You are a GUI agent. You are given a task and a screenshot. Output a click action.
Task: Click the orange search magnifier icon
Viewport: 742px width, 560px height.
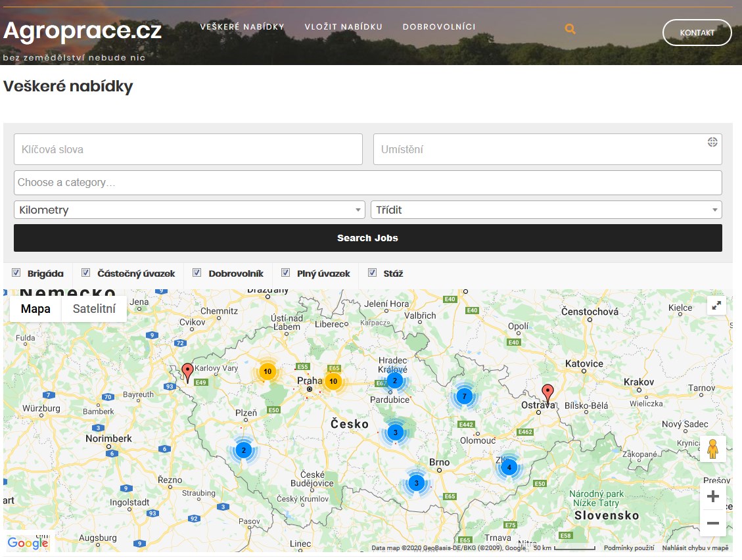click(570, 29)
